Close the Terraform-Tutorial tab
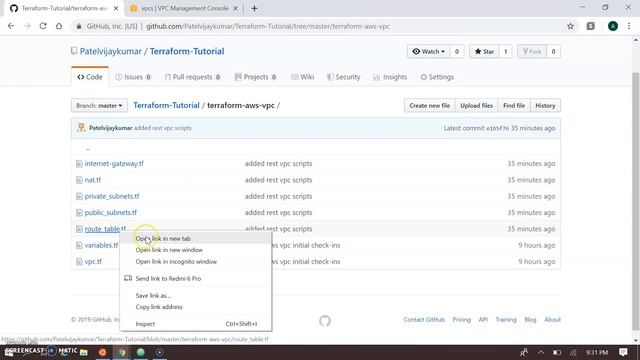The image size is (640, 360). pyautogui.click(x=116, y=8)
